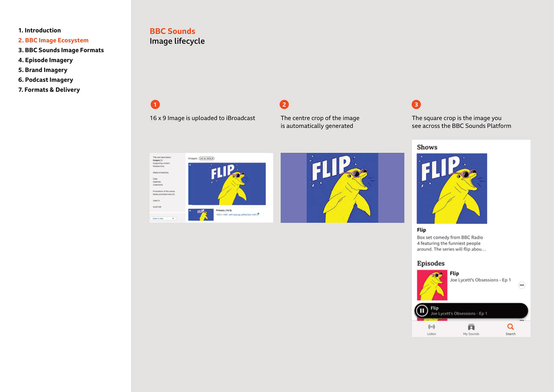Select 5. Brand Imagery in contents

point(43,70)
